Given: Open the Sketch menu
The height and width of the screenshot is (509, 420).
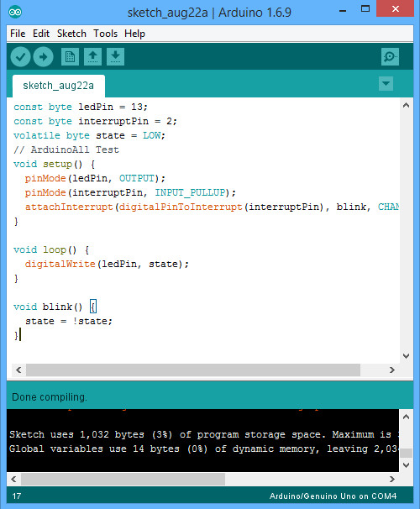Looking at the screenshot, I should pos(71,34).
